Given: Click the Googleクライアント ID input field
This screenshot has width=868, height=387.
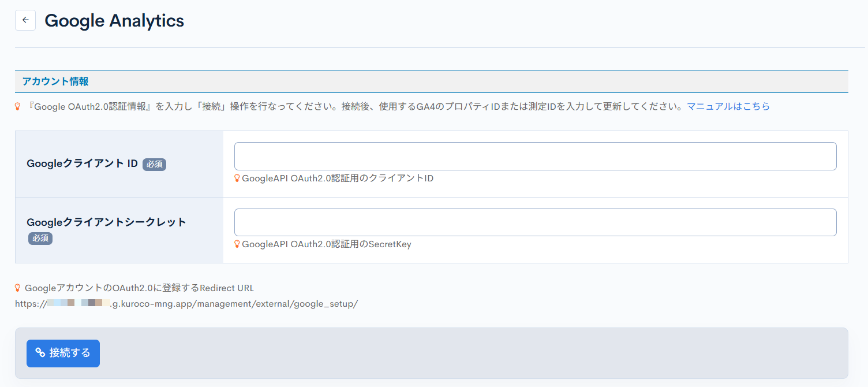Looking at the screenshot, I should click(535, 156).
